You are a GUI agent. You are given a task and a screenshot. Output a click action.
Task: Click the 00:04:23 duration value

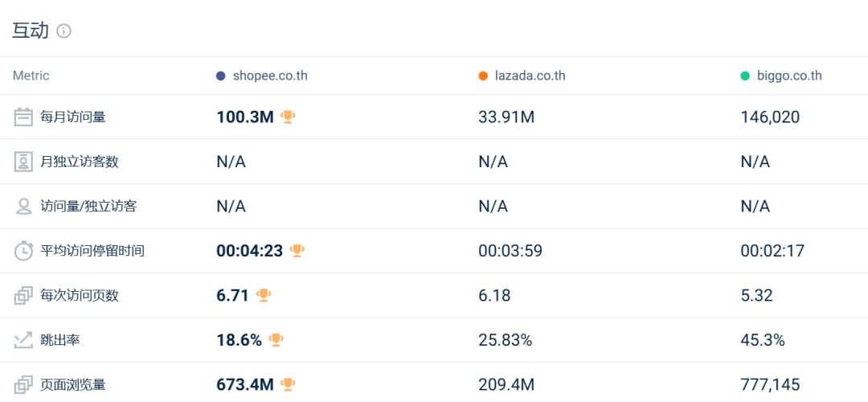tap(250, 251)
